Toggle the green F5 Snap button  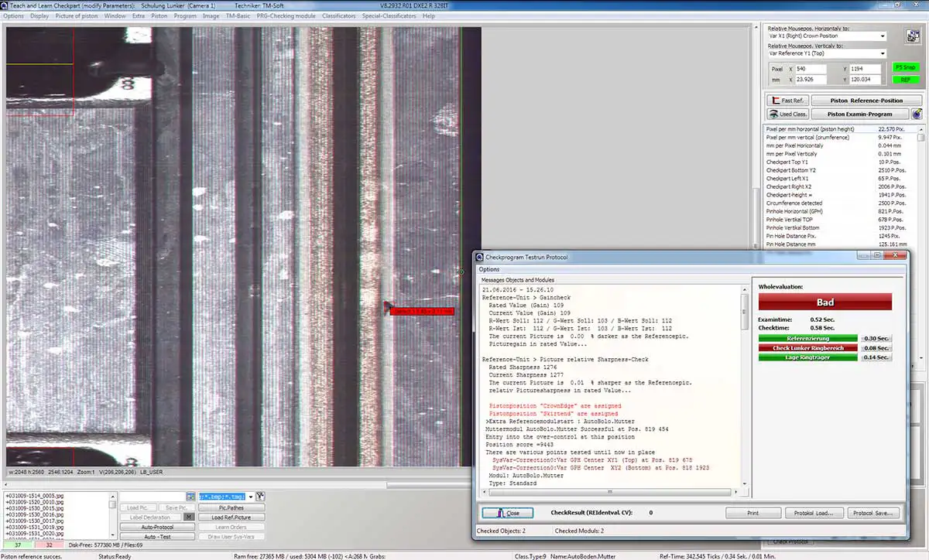904,67
